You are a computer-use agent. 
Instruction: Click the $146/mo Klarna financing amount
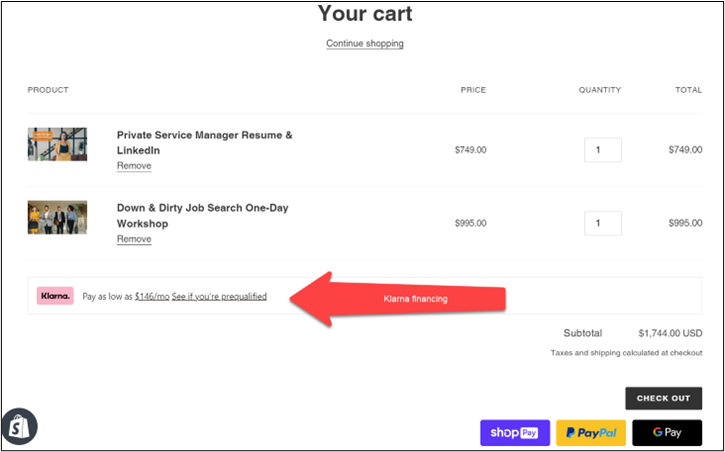click(151, 297)
